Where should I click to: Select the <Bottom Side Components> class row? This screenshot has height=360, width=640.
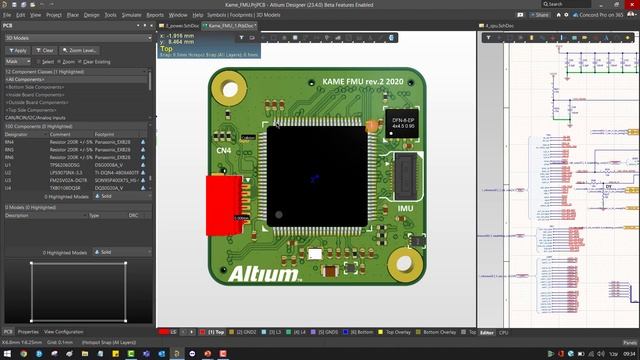pyautogui.click(x=76, y=87)
